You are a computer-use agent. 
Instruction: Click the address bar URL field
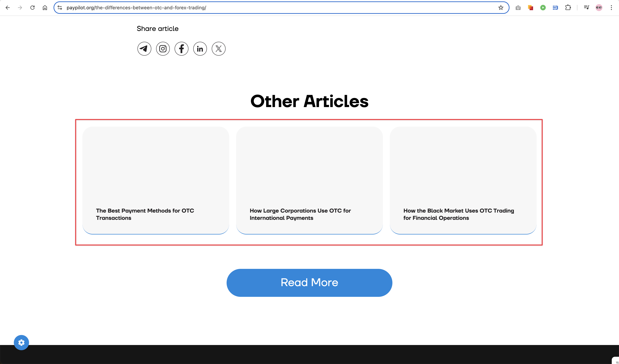pos(270,8)
